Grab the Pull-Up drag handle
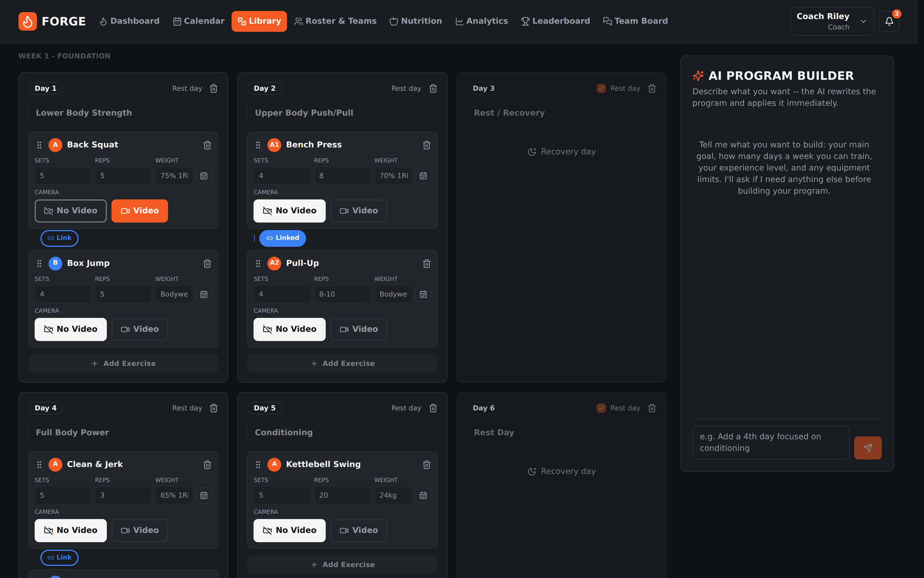Screen dimensions: 924x578 point(258,263)
